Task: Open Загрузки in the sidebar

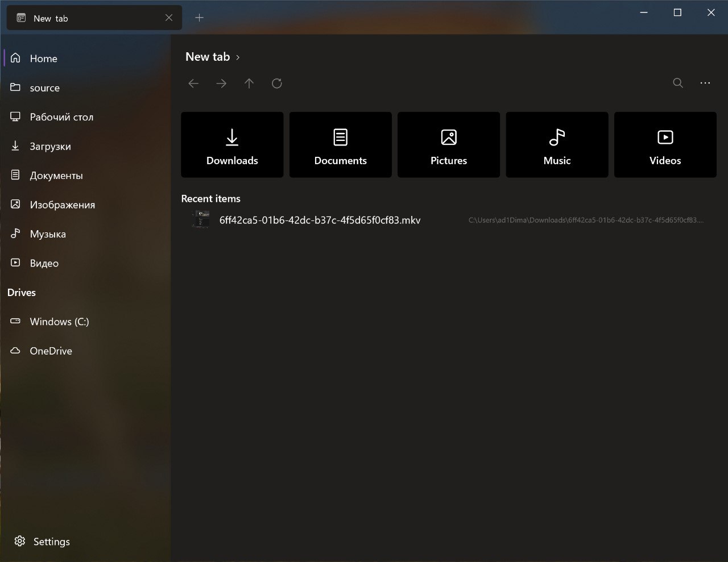Action: click(x=85, y=146)
